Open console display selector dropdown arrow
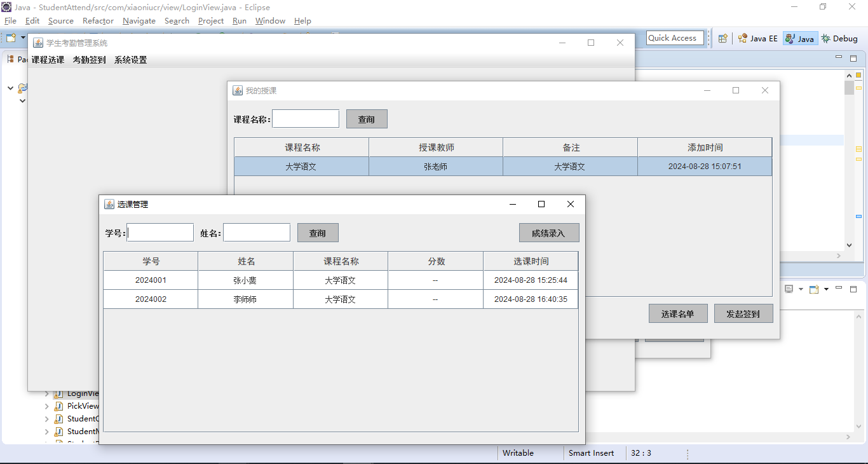The image size is (868, 464). coord(801,289)
